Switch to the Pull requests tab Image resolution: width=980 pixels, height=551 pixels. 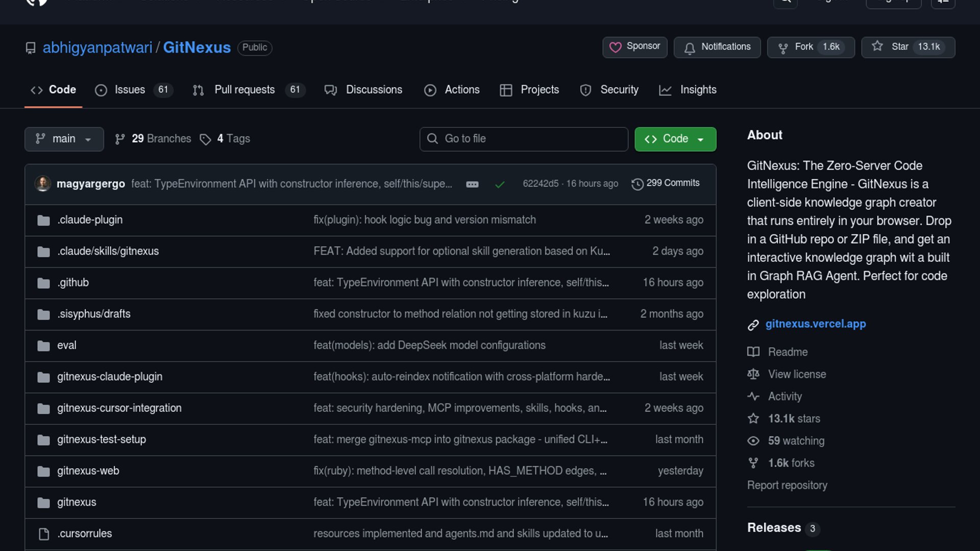(244, 90)
